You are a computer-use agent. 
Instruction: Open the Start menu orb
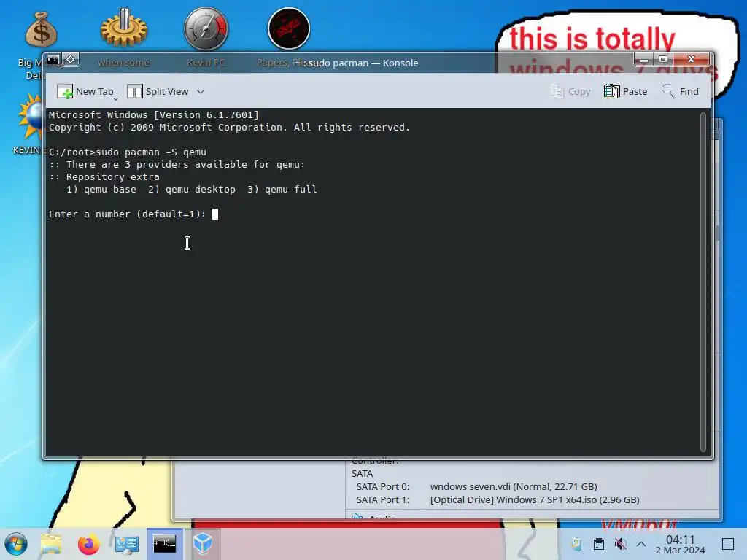16,544
